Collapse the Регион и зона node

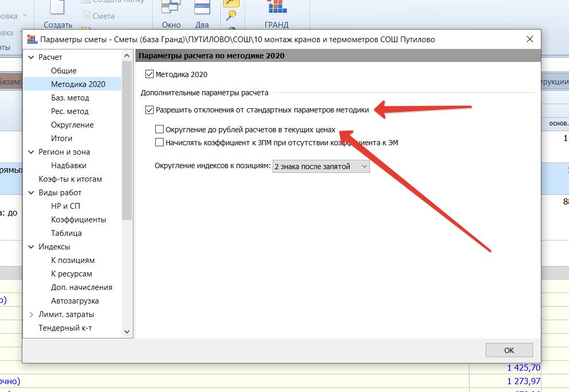[31, 153]
